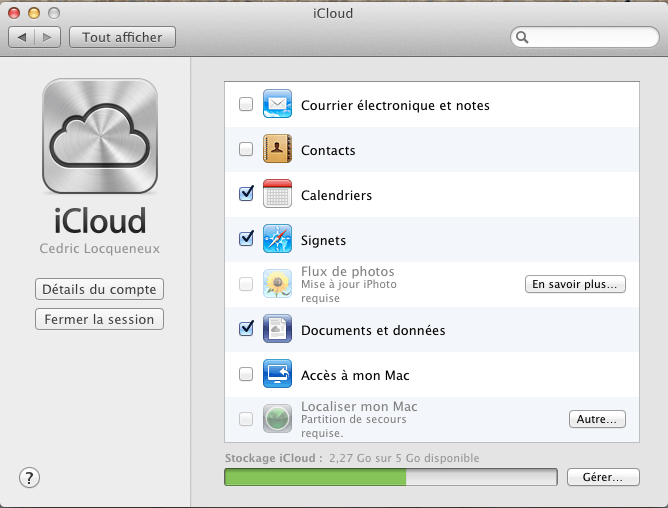Click the Localiser mon Mac label

click(359, 407)
